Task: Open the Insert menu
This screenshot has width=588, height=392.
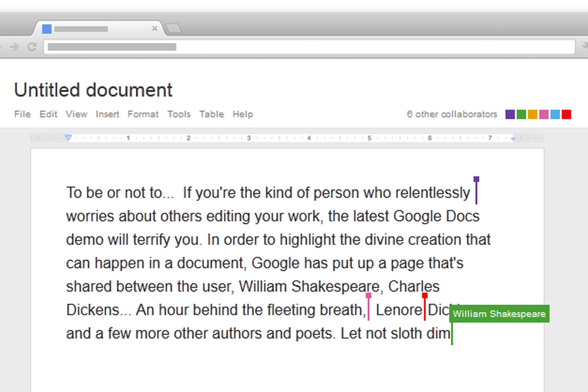Action: [x=107, y=114]
